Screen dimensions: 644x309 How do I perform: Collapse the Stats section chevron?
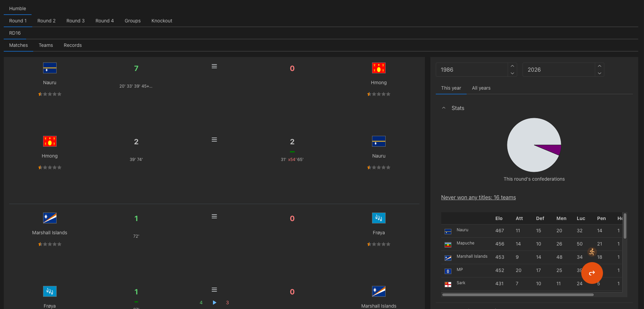pyautogui.click(x=444, y=108)
